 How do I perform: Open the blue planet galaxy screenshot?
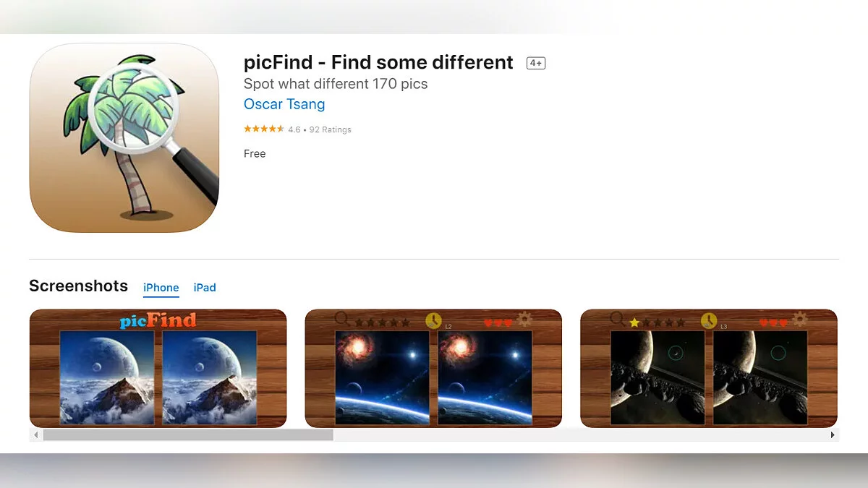pos(433,368)
